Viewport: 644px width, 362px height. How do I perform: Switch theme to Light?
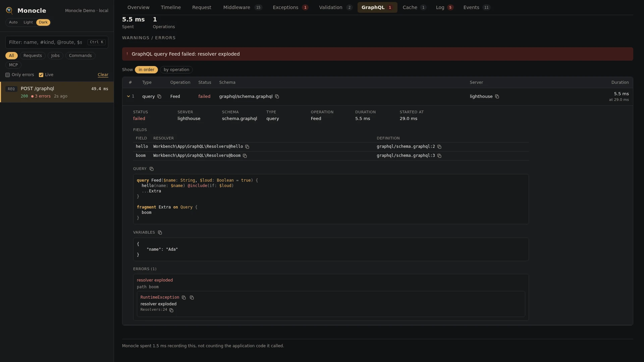(x=28, y=22)
